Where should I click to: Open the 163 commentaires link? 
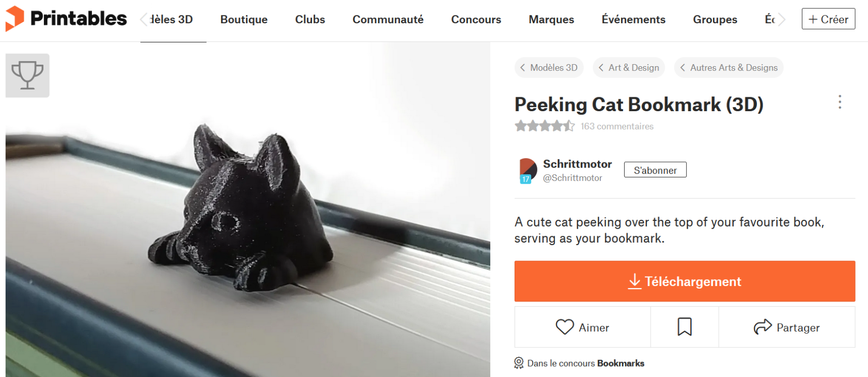click(617, 127)
